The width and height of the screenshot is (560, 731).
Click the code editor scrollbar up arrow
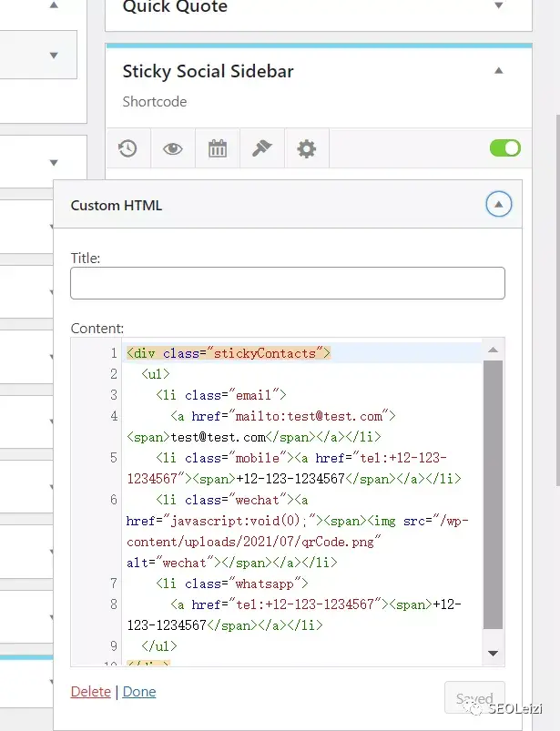pyautogui.click(x=493, y=350)
